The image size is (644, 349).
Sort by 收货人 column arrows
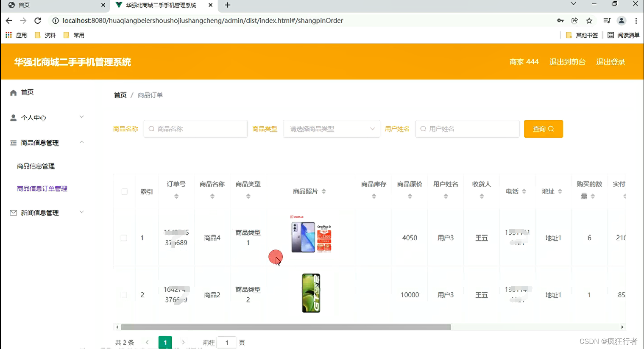(x=482, y=197)
